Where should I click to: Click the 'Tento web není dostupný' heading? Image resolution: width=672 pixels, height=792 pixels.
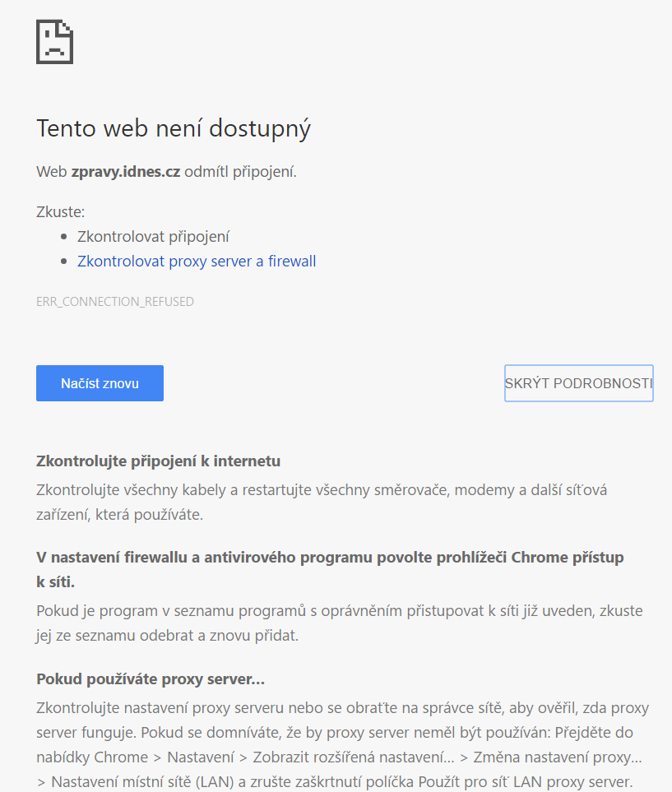click(x=174, y=129)
